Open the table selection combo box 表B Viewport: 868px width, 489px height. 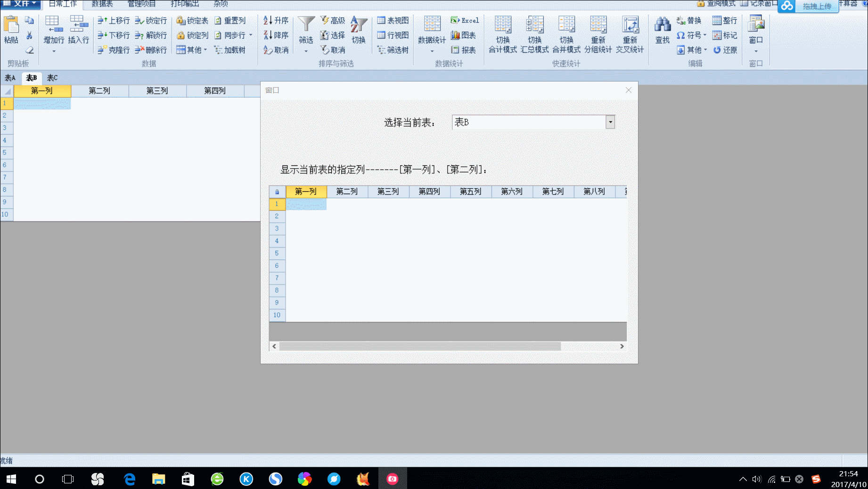pyautogui.click(x=610, y=122)
